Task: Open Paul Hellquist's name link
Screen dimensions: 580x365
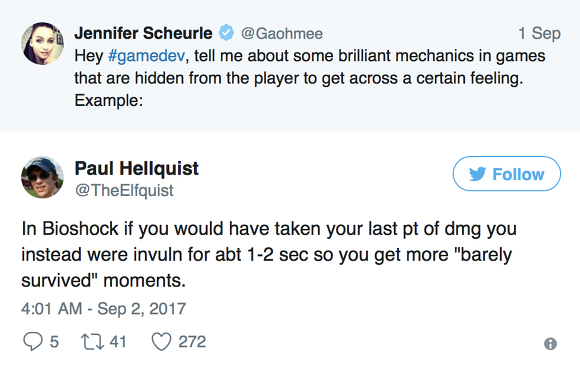Action: click(x=136, y=168)
